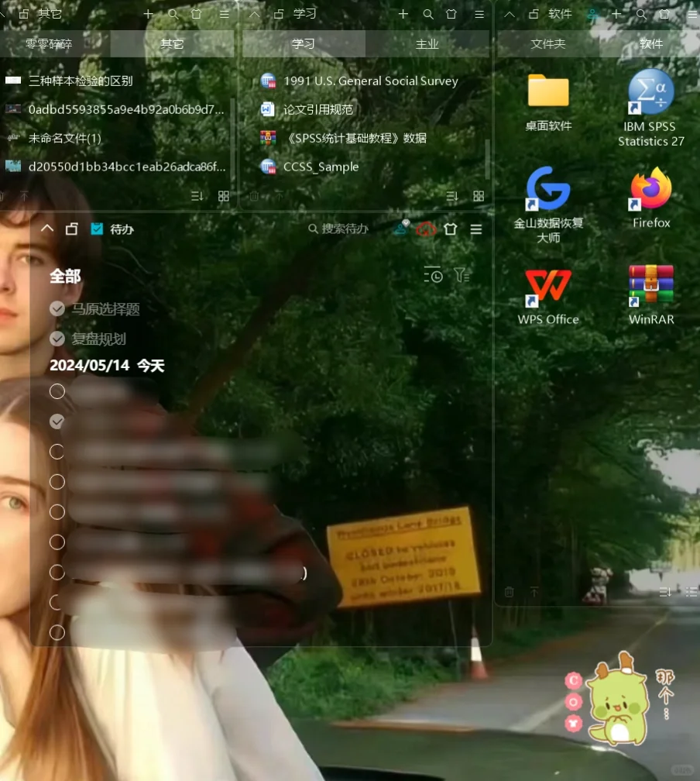This screenshot has height=781, width=700.
Task: Open skin settings of the 其它 panel
Action: pyautogui.click(x=197, y=14)
